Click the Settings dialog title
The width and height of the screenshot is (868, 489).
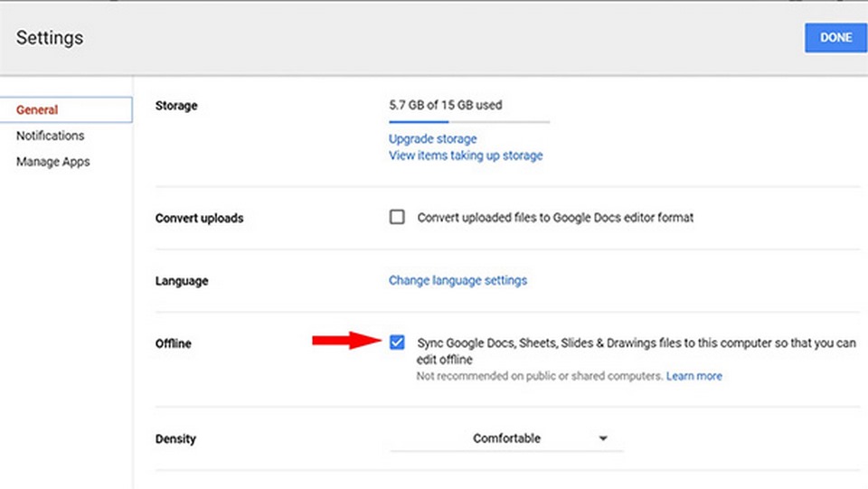click(50, 38)
